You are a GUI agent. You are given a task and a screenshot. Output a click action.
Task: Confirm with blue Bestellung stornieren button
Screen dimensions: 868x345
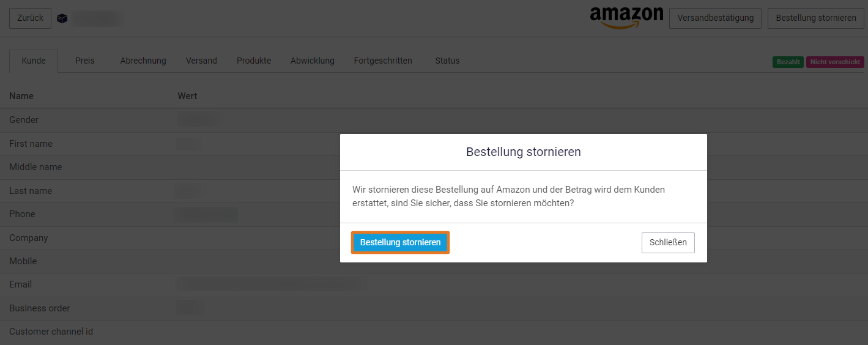400,243
